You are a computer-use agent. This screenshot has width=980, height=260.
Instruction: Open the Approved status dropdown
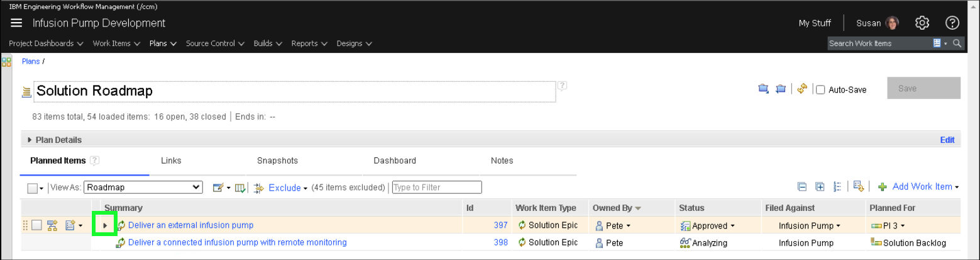point(732,226)
